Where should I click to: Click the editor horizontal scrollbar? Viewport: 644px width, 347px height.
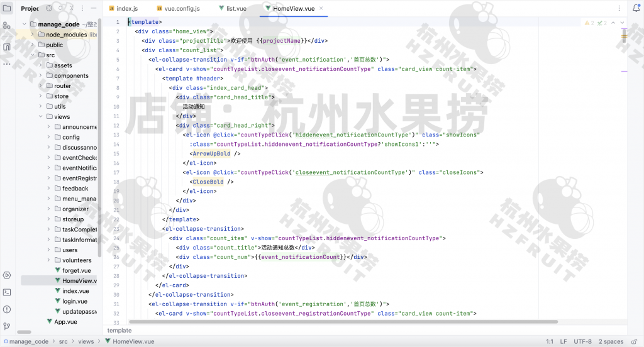[x=343, y=322]
